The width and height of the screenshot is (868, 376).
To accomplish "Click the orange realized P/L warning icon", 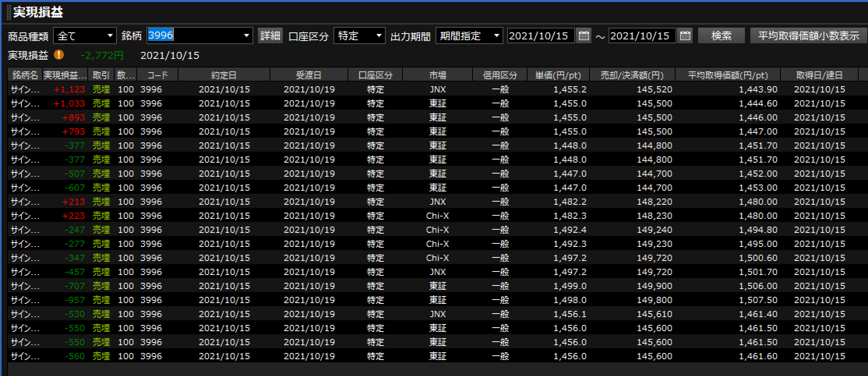I will [x=59, y=55].
